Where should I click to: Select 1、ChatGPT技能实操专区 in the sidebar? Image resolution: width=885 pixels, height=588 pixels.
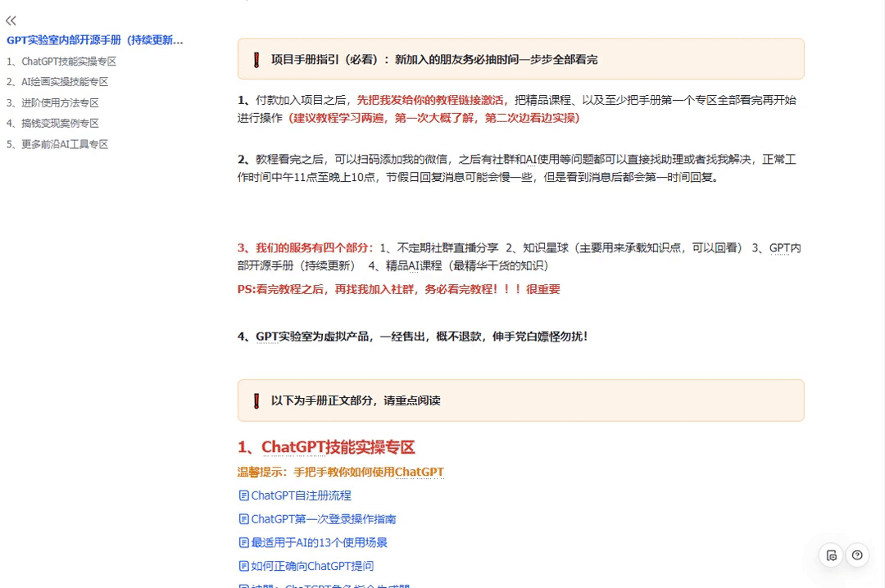62,61
